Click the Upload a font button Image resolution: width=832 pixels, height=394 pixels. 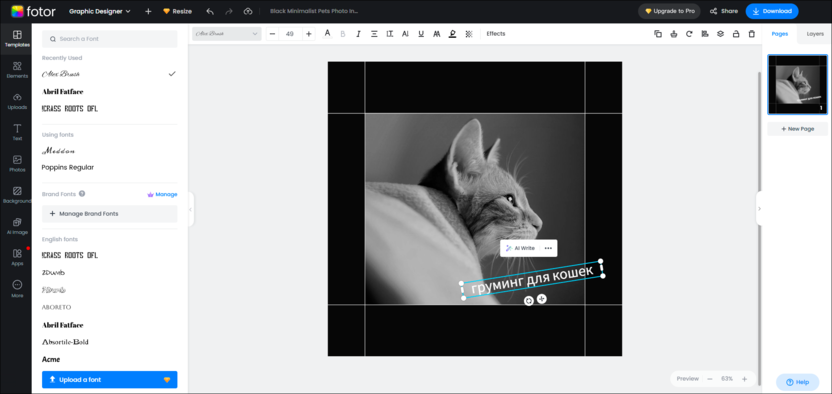tap(109, 380)
